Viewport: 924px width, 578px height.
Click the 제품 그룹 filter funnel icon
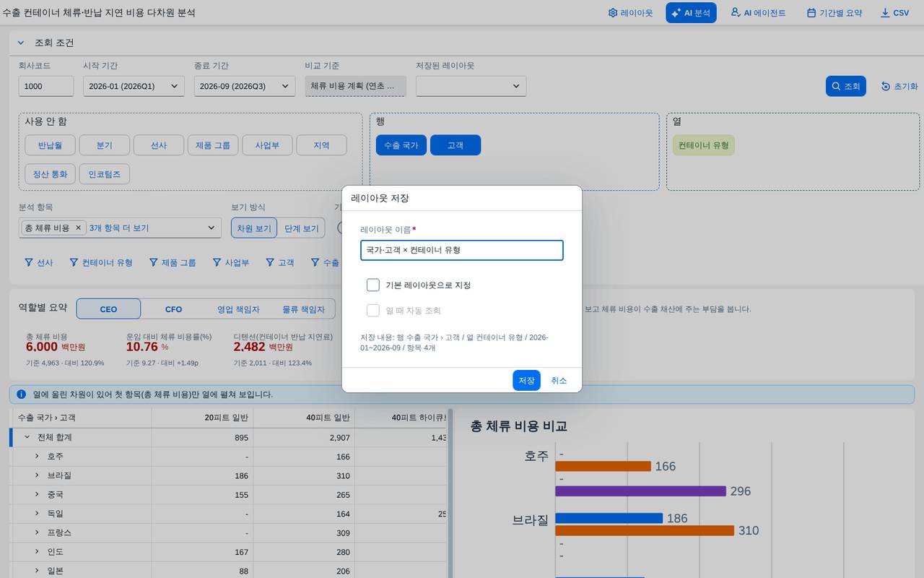point(153,262)
